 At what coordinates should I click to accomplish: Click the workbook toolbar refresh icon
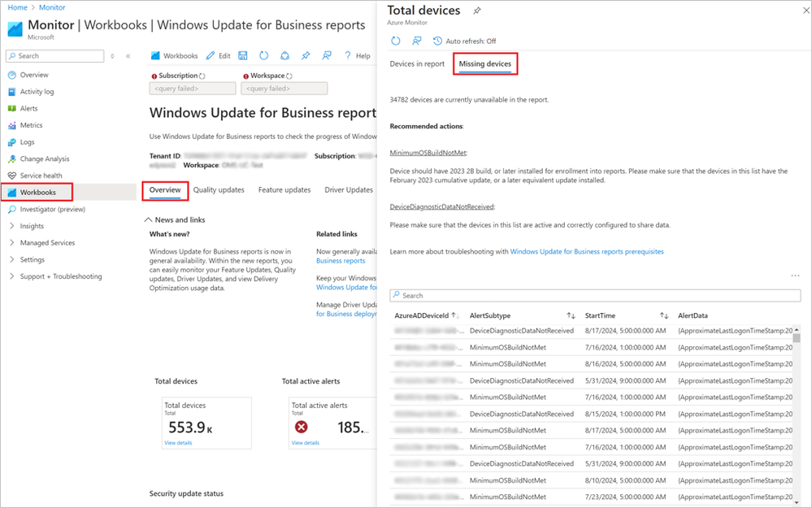pyautogui.click(x=263, y=55)
